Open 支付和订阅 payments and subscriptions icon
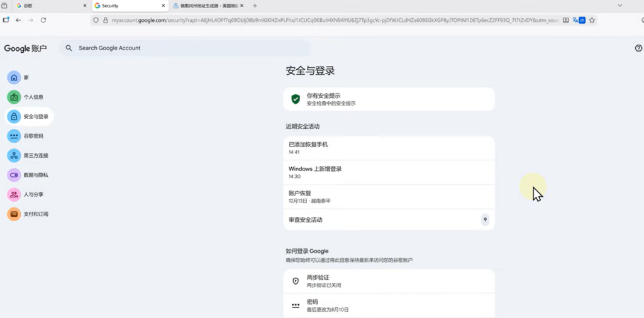 [x=14, y=214]
